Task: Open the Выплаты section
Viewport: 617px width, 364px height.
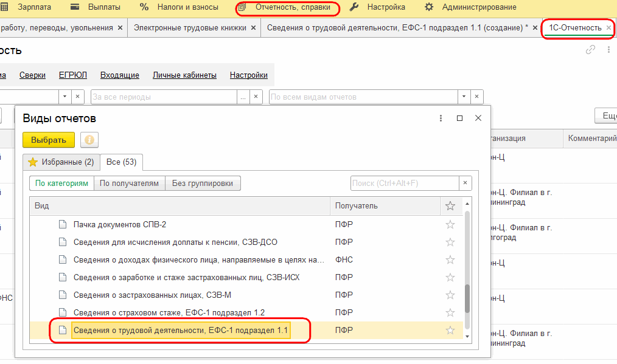Action: (96, 7)
